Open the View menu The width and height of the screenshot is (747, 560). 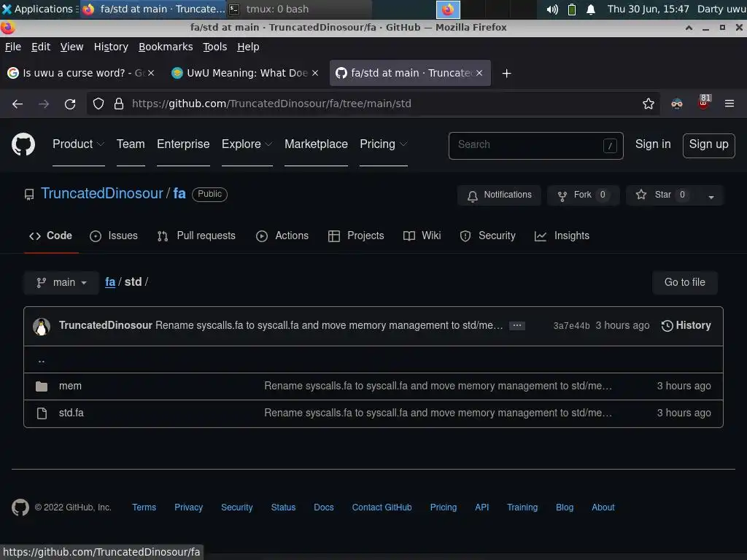(x=71, y=47)
